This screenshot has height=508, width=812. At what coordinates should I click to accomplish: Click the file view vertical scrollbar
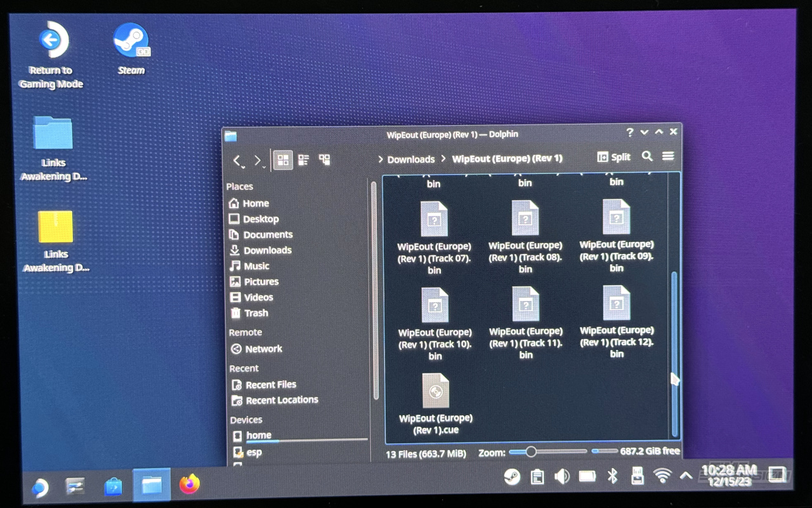click(x=674, y=353)
